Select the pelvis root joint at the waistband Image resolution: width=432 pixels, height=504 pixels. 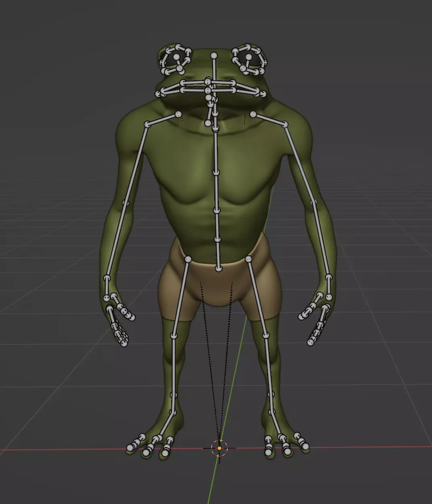tap(219, 268)
